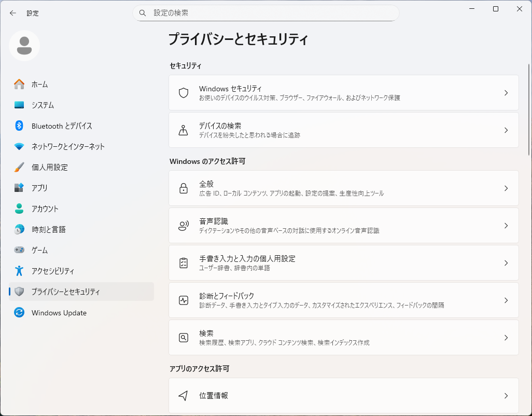Expand the 音声認識 chevron arrow
The height and width of the screenshot is (416, 532).
[x=506, y=226]
